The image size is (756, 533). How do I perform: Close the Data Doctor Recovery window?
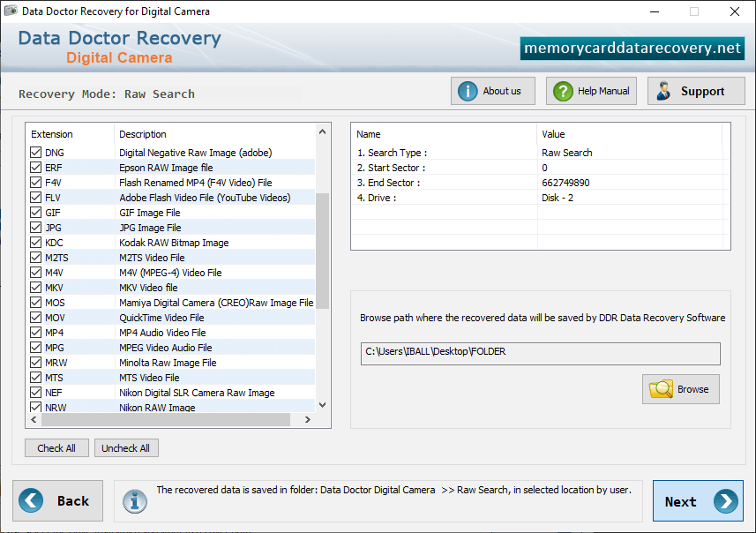[734, 11]
